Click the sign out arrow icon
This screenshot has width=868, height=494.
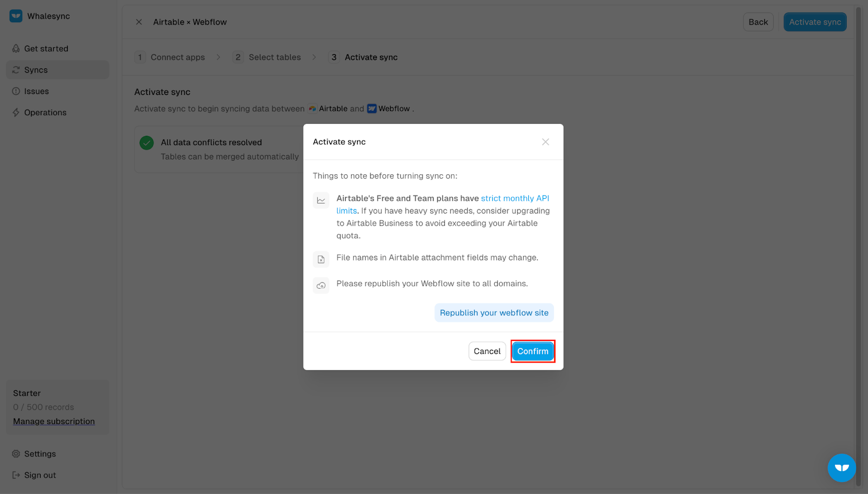[x=16, y=475]
